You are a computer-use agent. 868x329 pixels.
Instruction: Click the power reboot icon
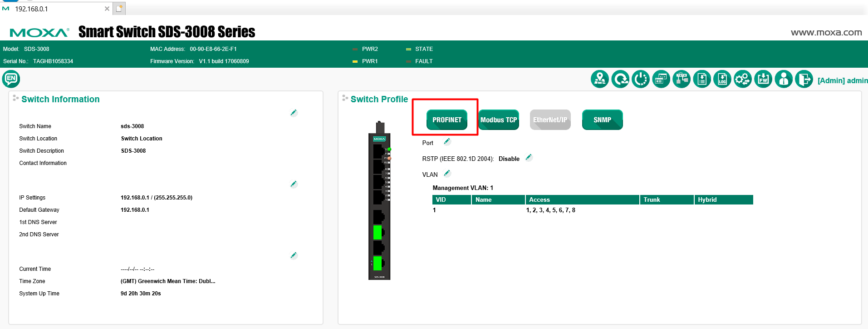click(x=641, y=80)
